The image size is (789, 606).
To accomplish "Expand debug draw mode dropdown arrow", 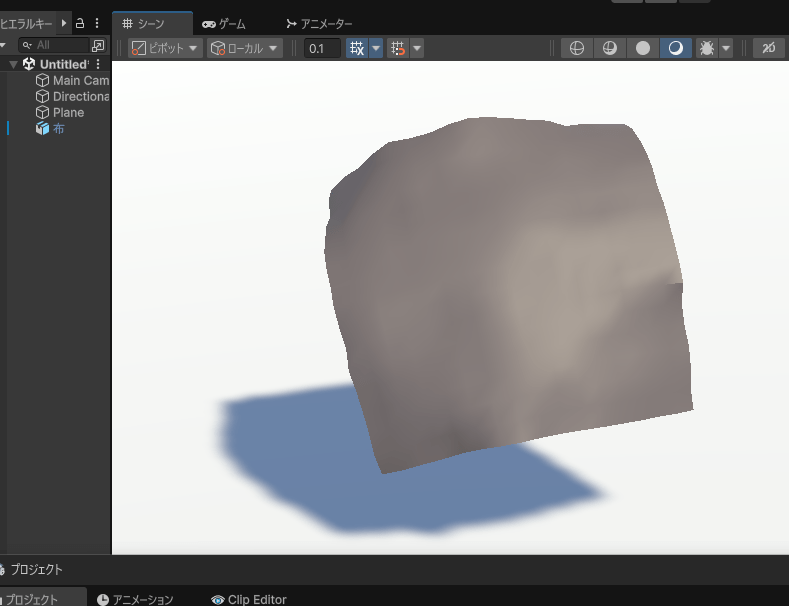I will tap(726, 48).
